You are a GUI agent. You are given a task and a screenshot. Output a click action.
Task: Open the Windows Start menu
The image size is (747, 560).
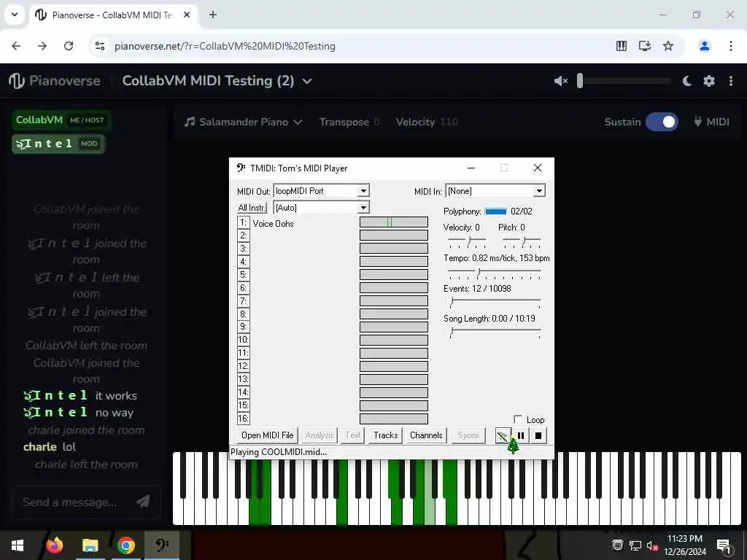[18, 545]
